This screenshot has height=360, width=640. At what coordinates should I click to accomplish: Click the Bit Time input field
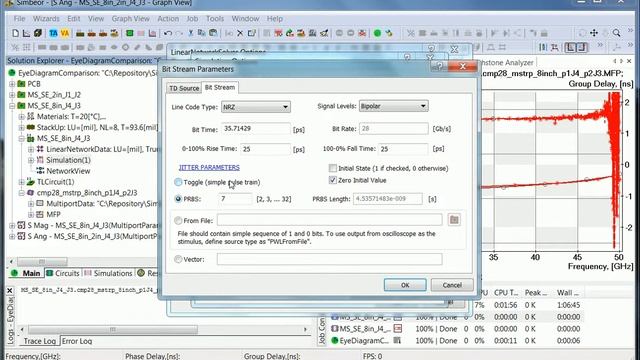pos(256,129)
